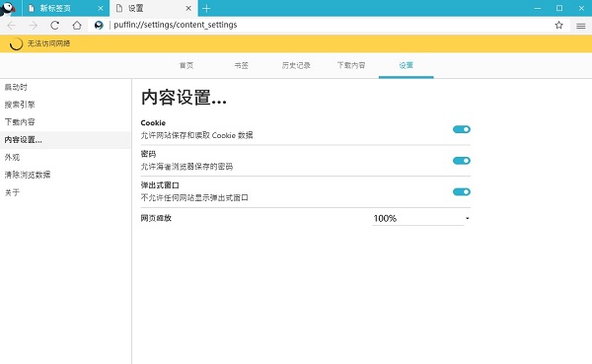Click the 无法访问网络 warning text
This screenshot has width=592, height=364.
[48, 43]
